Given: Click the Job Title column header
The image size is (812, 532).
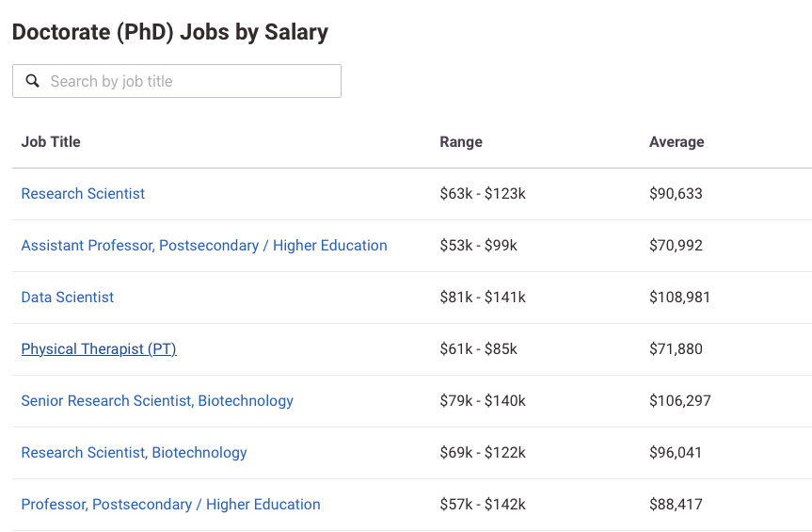Looking at the screenshot, I should click(51, 142).
